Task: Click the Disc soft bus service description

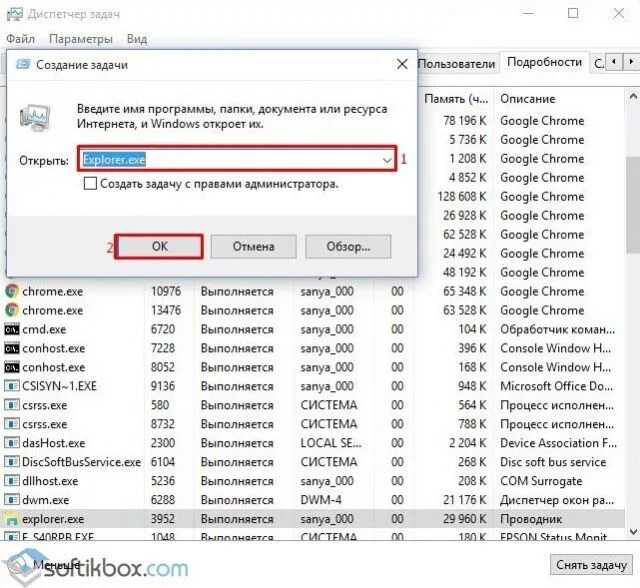Action: [x=553, y=462]
